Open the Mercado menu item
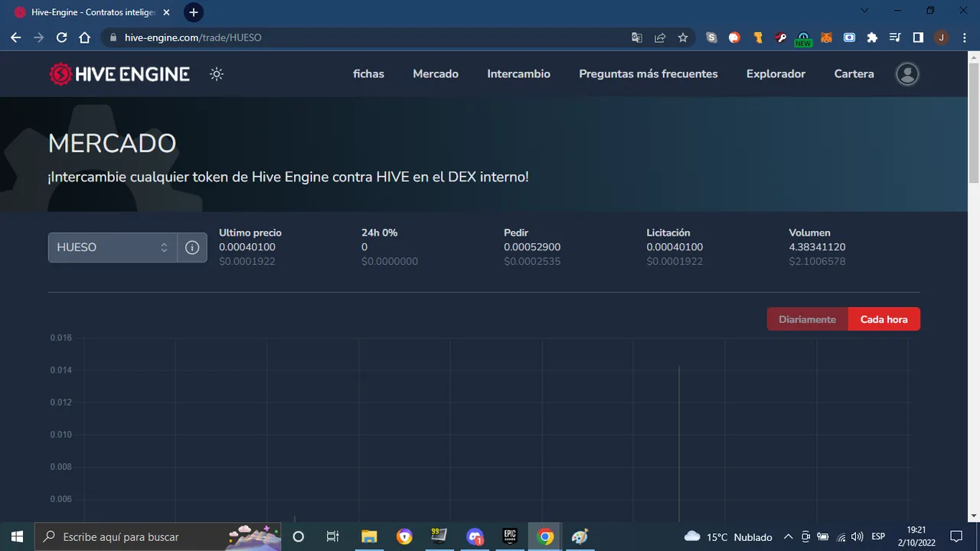The height and width of the screenshot is (551, 980). (436, 74)
